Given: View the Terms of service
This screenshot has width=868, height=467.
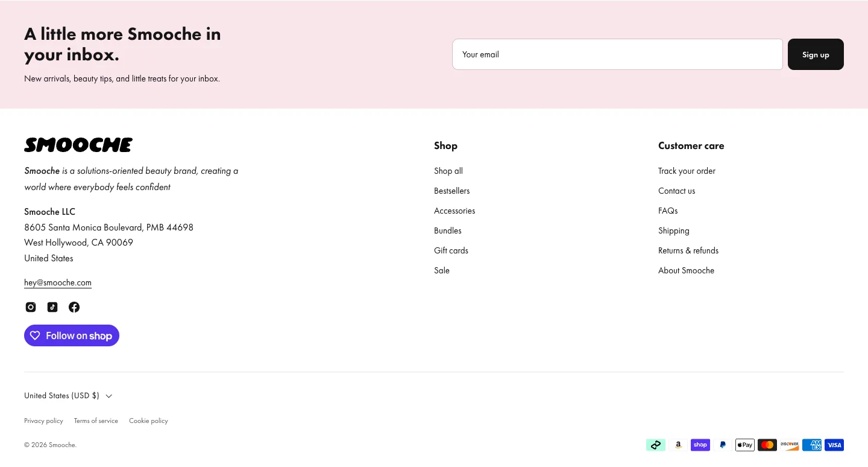Looking at the screenshot, I should [96, 421].
